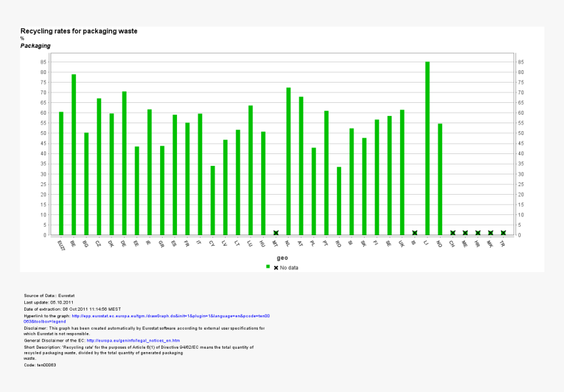564x392 pixels.
Task: Select the RO green bar
Action: [x=339, y=201]
